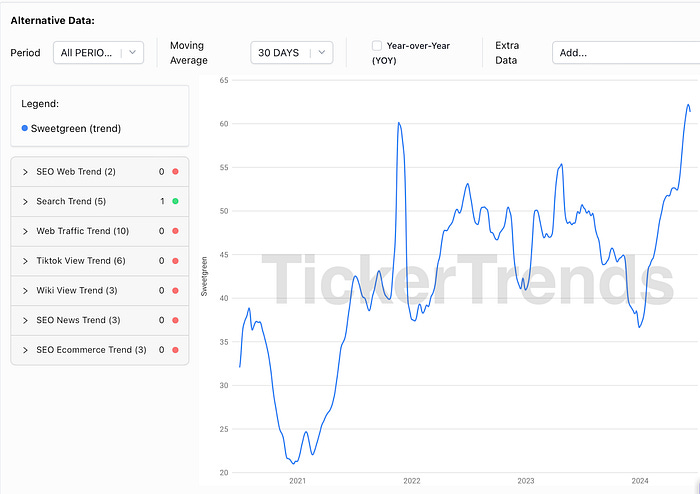The image size is (700, 494).
Task: Click the vertical Sweetgreen y-axis title
Action: (204, 276)
